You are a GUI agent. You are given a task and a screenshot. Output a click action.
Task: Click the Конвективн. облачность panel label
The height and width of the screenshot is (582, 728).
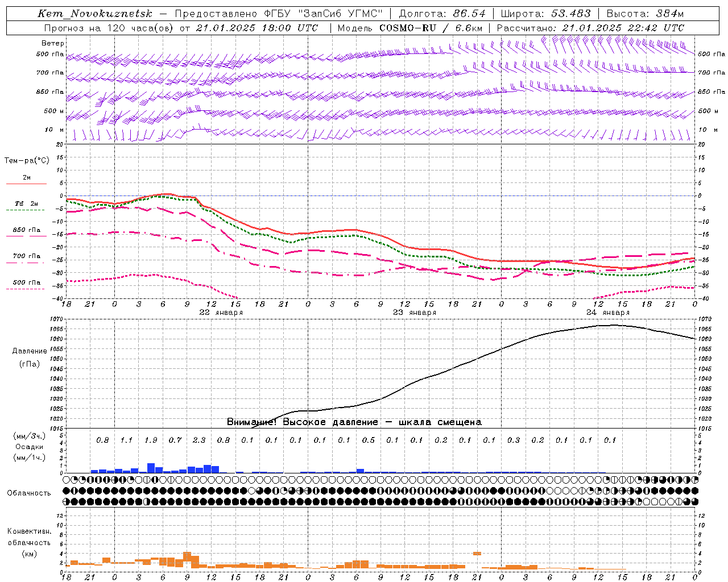(29, 542)
